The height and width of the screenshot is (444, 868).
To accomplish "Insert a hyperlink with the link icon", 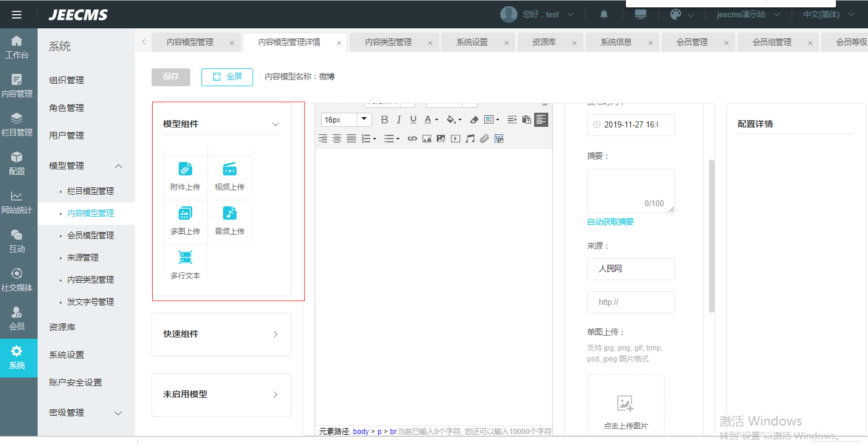I will [413, 139].
